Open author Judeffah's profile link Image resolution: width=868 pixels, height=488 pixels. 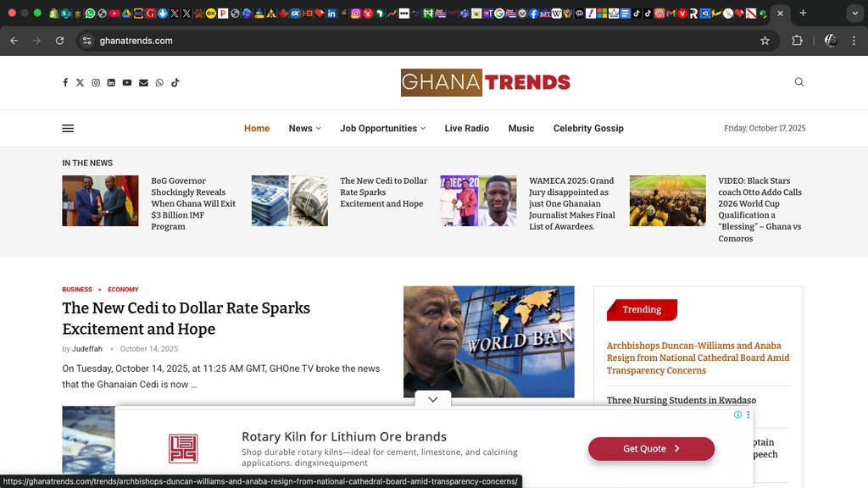[87, 348]
